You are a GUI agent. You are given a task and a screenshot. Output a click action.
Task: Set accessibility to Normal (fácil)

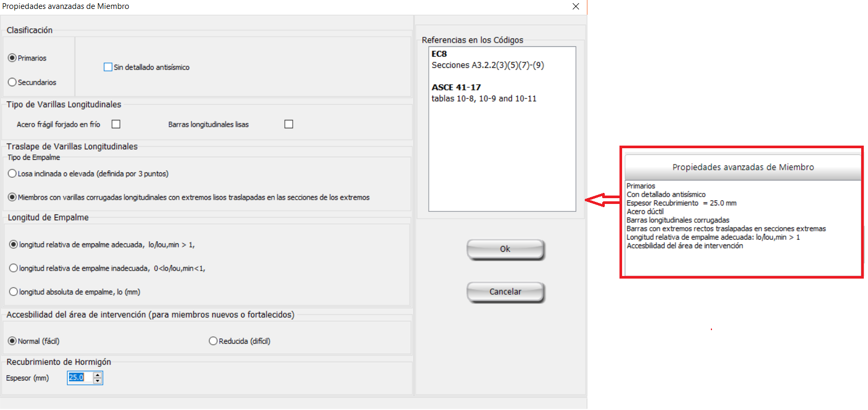tap(12, 341)
